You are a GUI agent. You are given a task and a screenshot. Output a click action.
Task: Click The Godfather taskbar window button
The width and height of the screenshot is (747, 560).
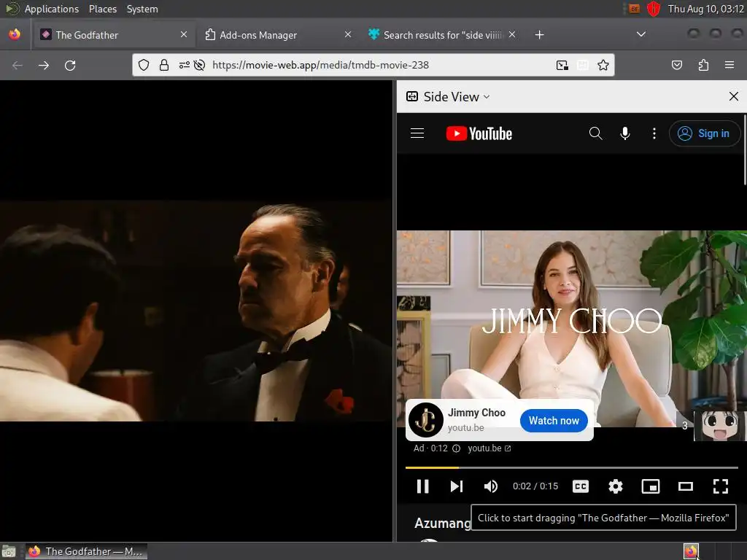(x=86, y=551)
